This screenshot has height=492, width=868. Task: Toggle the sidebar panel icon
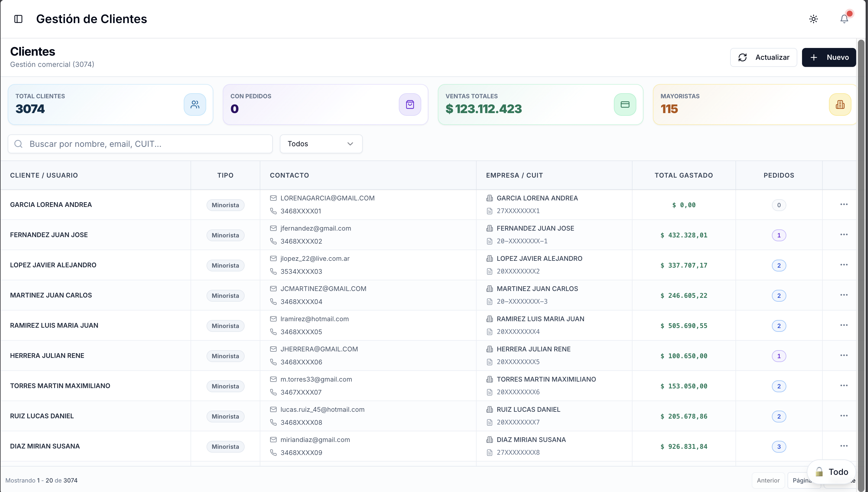[18, 19]
